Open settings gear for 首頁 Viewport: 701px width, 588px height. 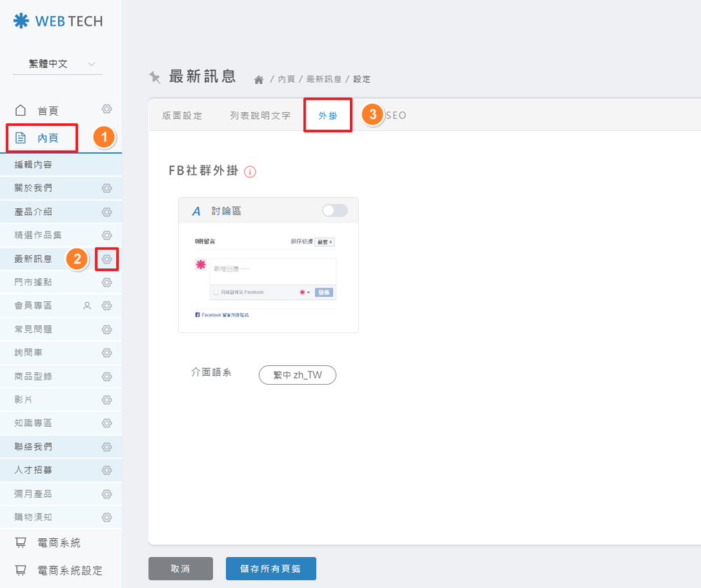(x=107, y=109)
